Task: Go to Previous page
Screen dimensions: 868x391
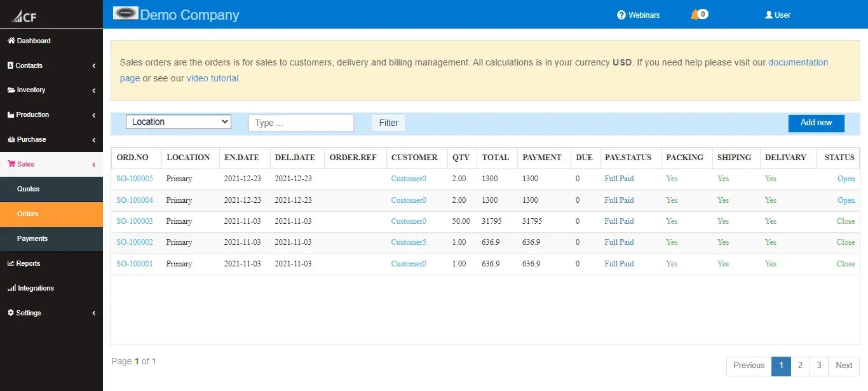Action: [x=749, y=366]
